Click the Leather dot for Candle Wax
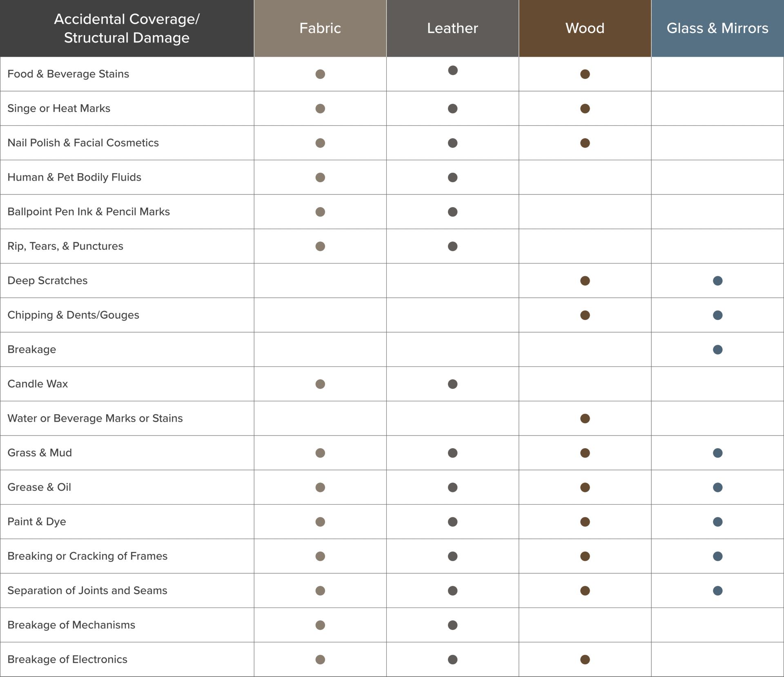 (452, 384)
